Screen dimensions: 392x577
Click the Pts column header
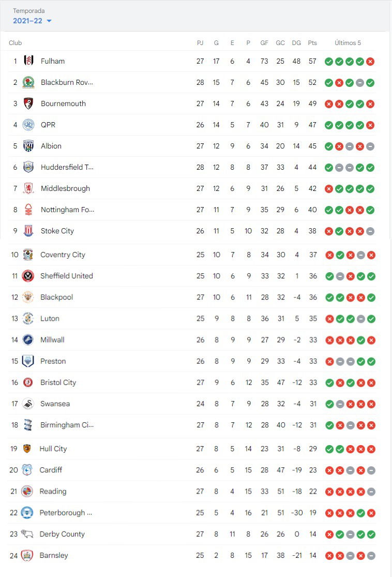(312, 43)
